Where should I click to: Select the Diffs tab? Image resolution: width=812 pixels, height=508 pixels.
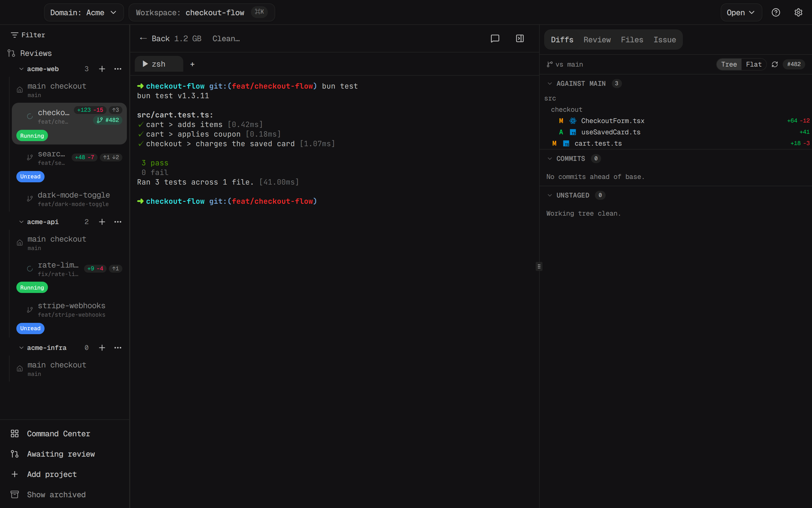[562, 40]
